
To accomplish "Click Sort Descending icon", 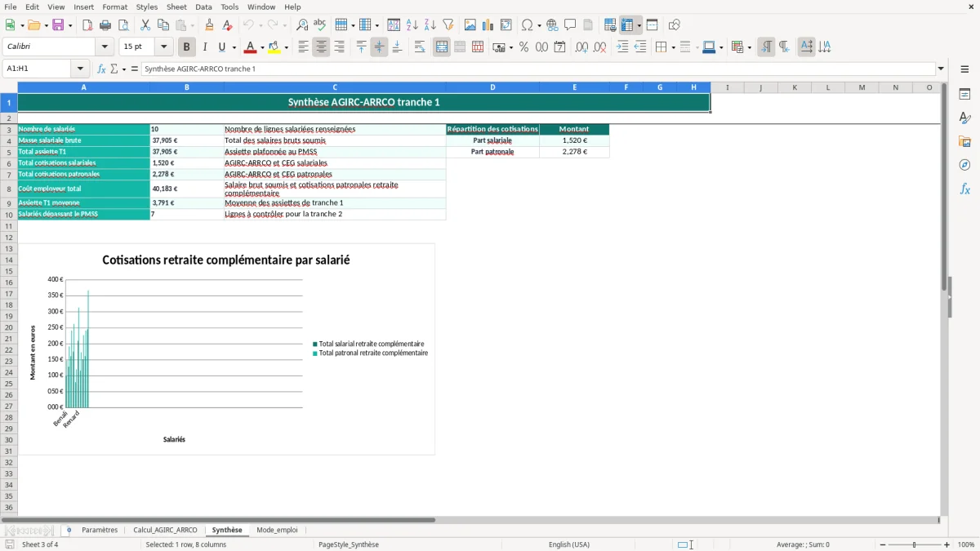I will click(430, 25).
